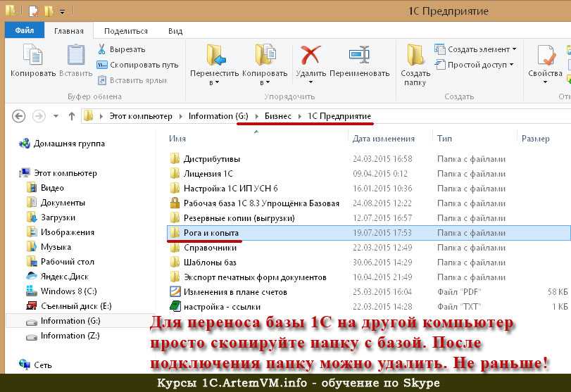The height and width of the screenshot is (392, 571).
Task: Click the Copy (Копировать) clipboard icon
Action: pyautogui.click(x=33, y=55)
